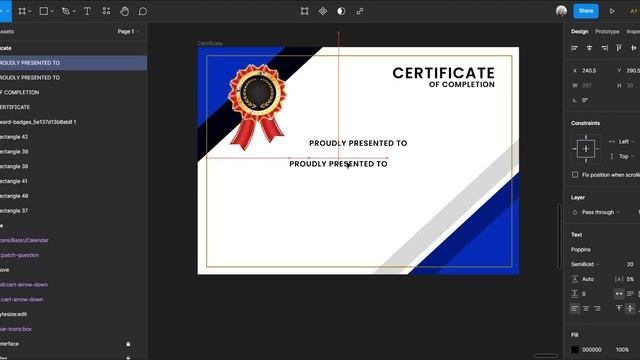Select the award-badges image layer
Viewport: 640px width, 360px height.
(x=73, y=122)
